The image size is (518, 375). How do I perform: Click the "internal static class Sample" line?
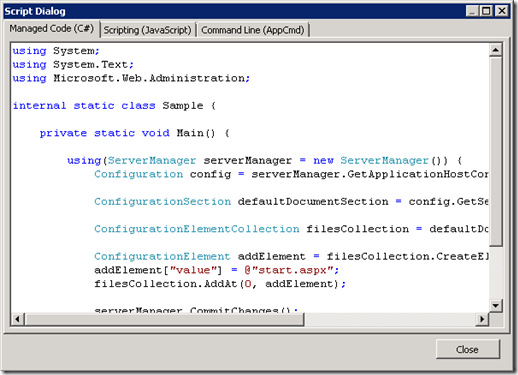(114, 106)
